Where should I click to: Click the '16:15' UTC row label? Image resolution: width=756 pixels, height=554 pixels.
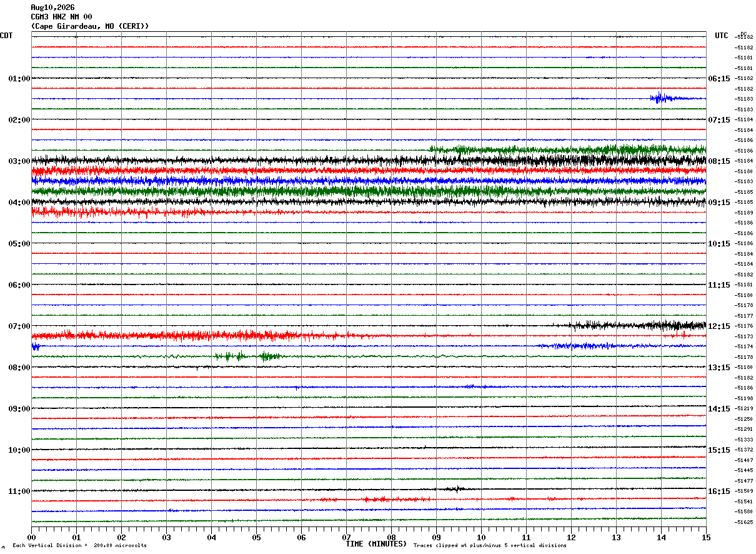tap(719, 491)
